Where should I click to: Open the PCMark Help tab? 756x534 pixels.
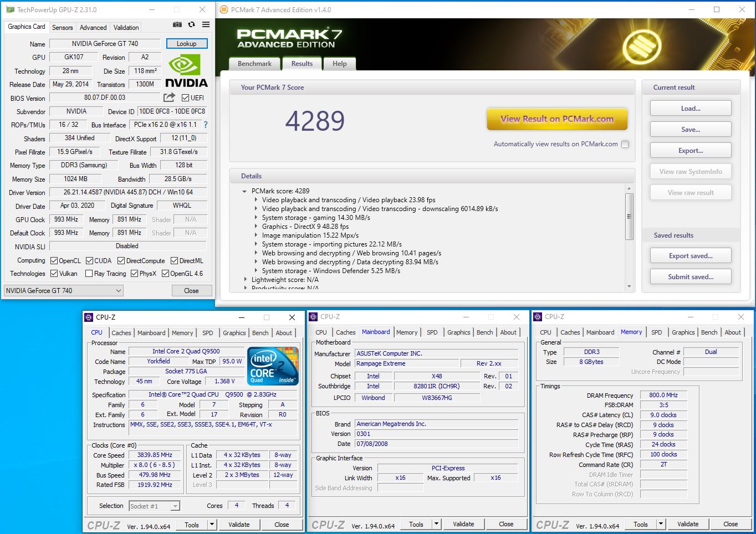[x=340, y=64]
